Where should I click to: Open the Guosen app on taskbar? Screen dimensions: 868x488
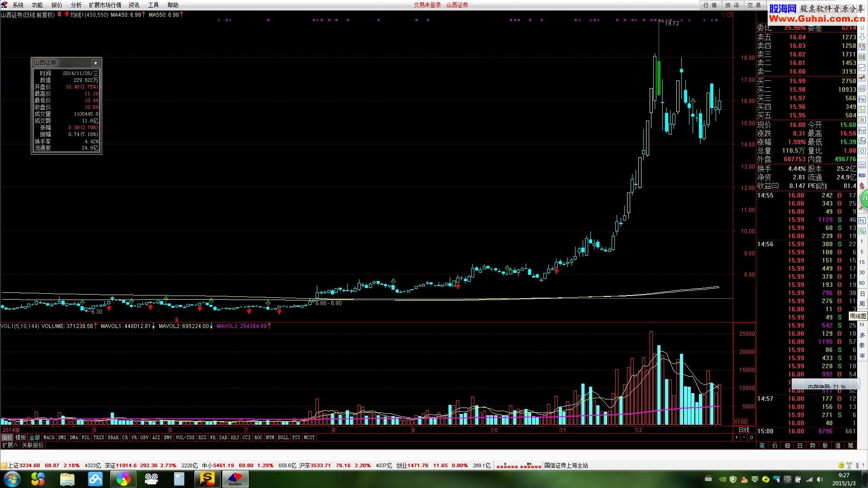[x=235, y=479]
